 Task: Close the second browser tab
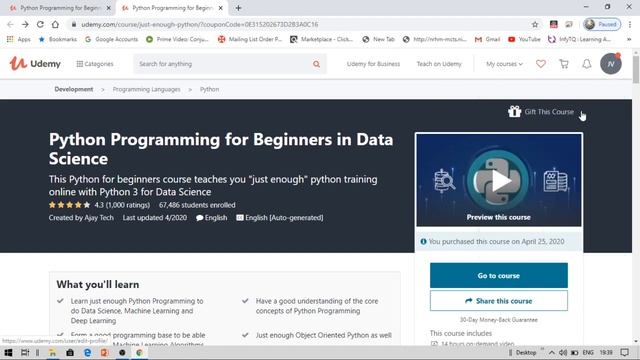[221, 8]
